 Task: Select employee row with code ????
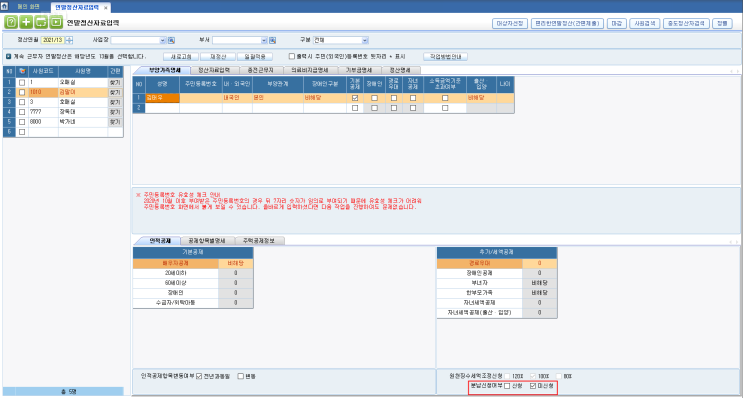click(63, 112)
